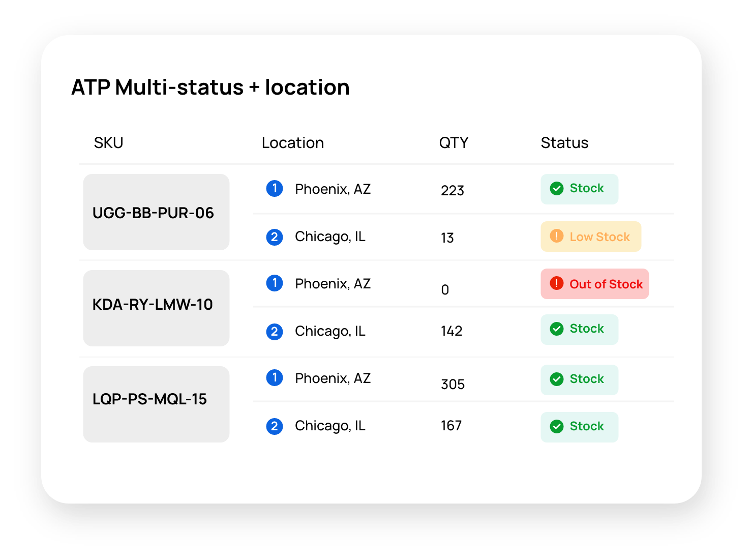
Task: Click location badge 2 in UGG-BB-PUR-06 row
Action: (275, 237)
